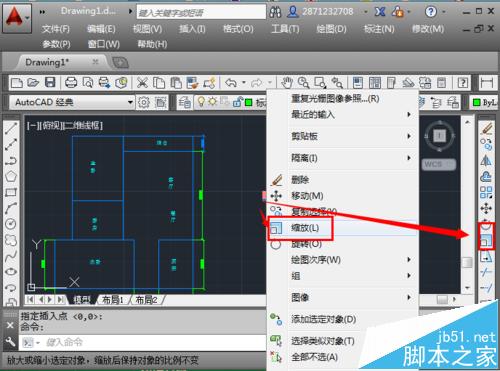This screenshot has width=500, height=371.
Task: Click the WCS button under the ViewCube
Action: coord(439,164)
